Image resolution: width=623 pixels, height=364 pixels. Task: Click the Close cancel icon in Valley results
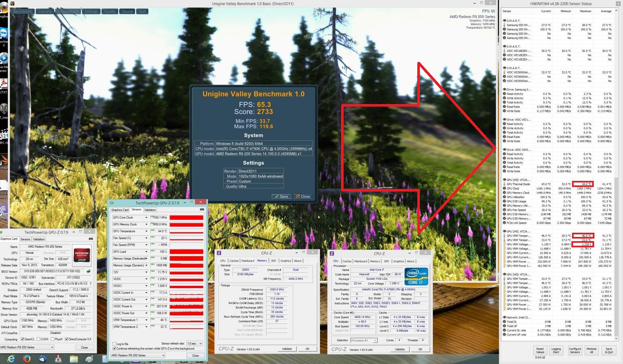click(298, 196)
